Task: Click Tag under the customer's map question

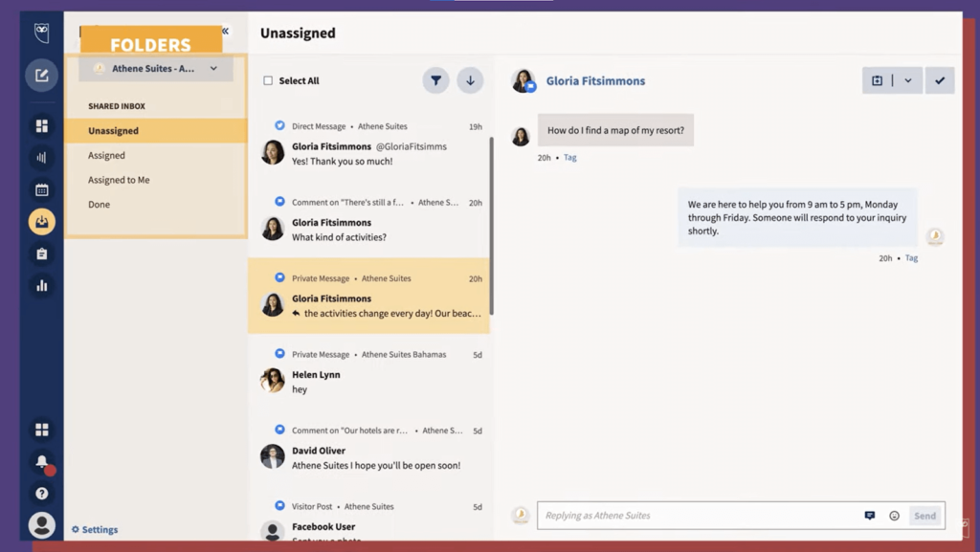Action: click(570, 157)
